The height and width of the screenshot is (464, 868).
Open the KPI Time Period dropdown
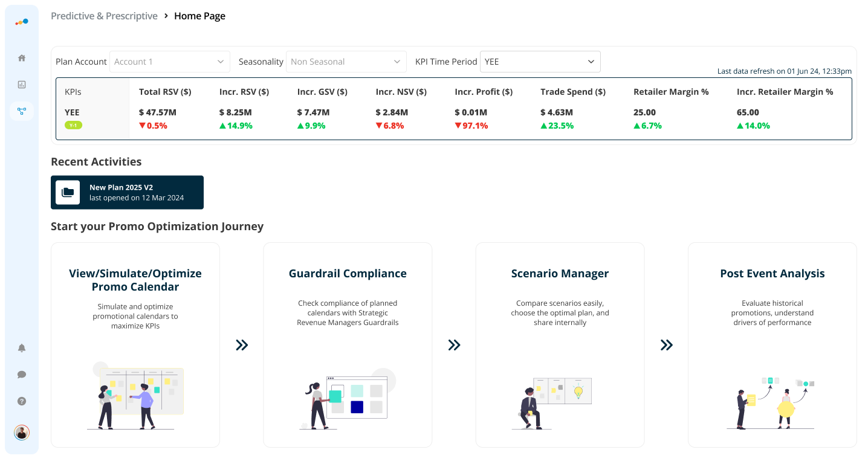540,62
